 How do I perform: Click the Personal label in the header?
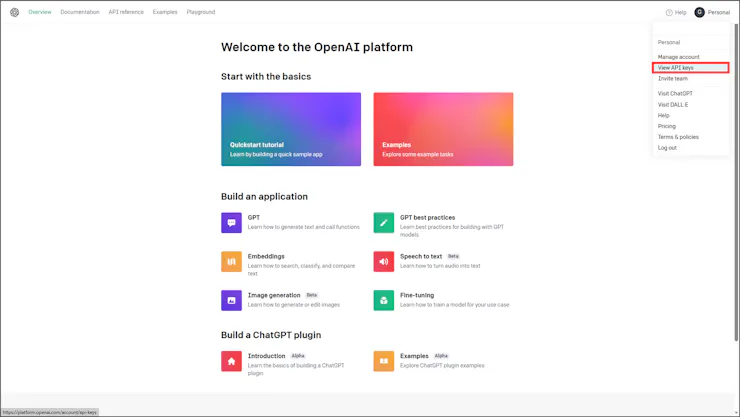pos(719,13)
